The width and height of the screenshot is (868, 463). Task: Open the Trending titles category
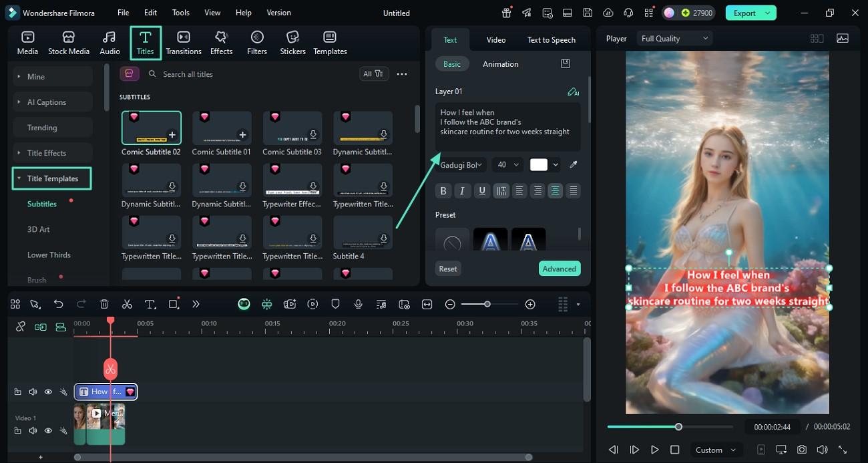pyautogui.click(x=52, y=128)
